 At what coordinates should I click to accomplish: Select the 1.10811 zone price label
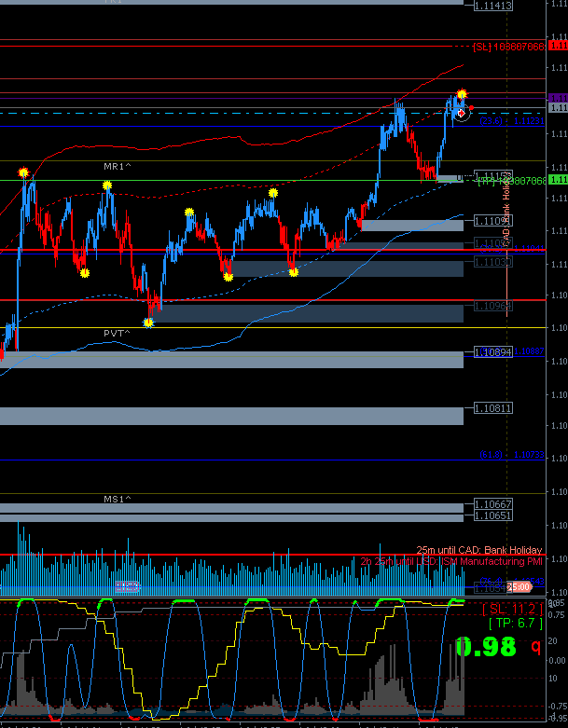(x=493, y=408)
